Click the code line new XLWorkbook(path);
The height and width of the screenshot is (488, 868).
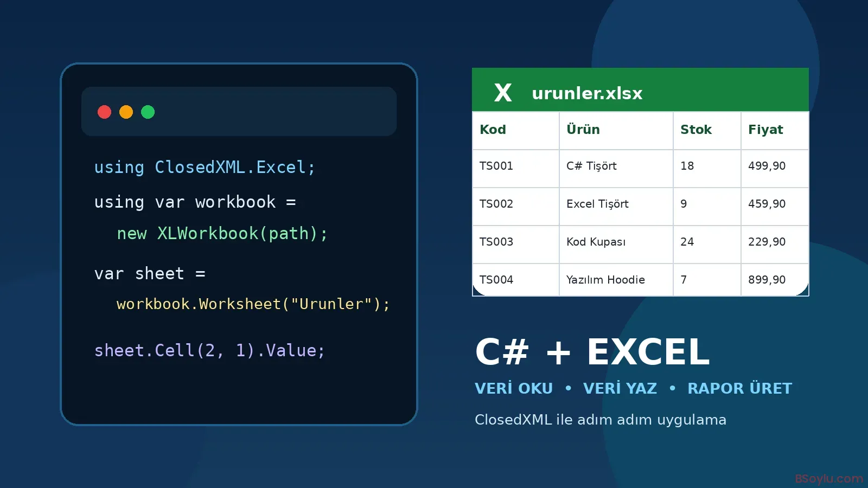tap(222, 234)
